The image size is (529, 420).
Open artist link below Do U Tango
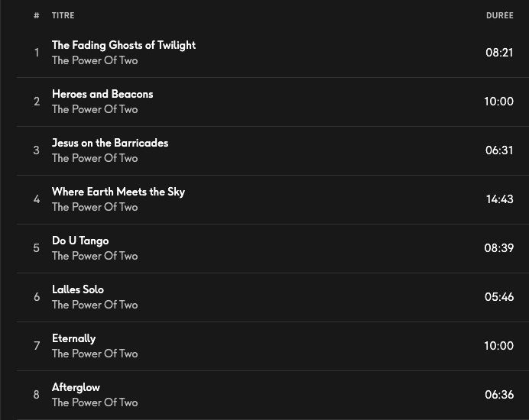[95, 256]
